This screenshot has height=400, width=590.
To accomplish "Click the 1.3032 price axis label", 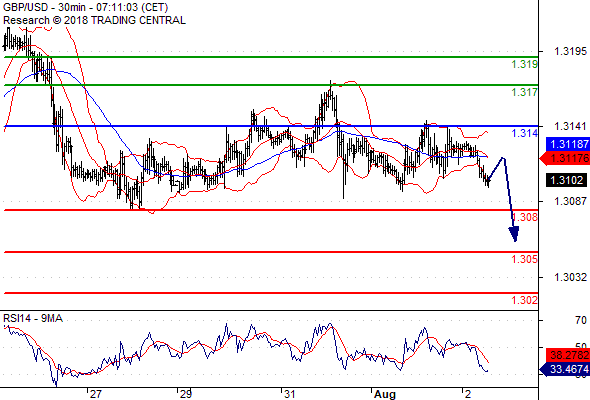I will (570, 277).
